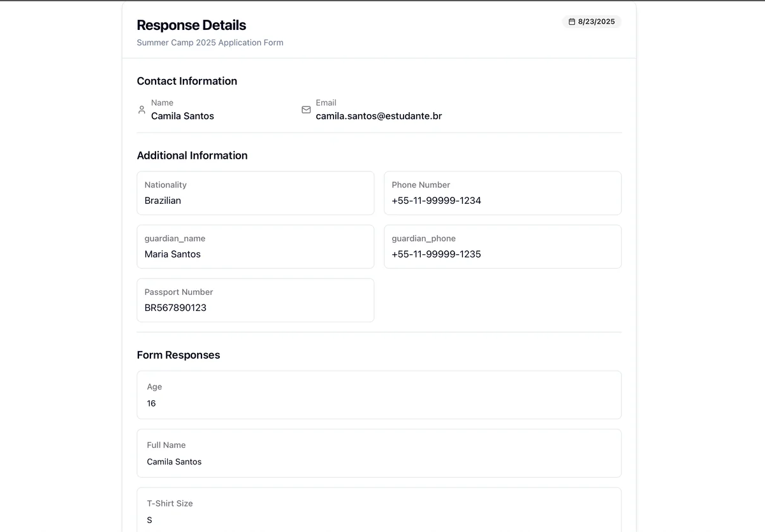Click the Contact Information section heading

pos(187,81)
